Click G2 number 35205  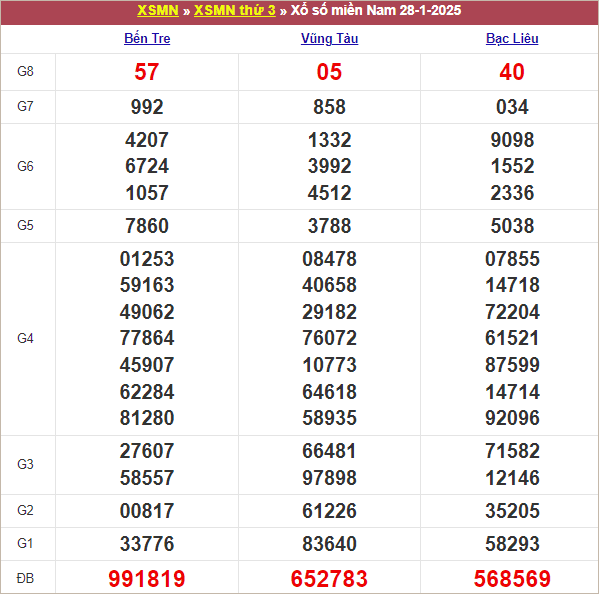512,511
